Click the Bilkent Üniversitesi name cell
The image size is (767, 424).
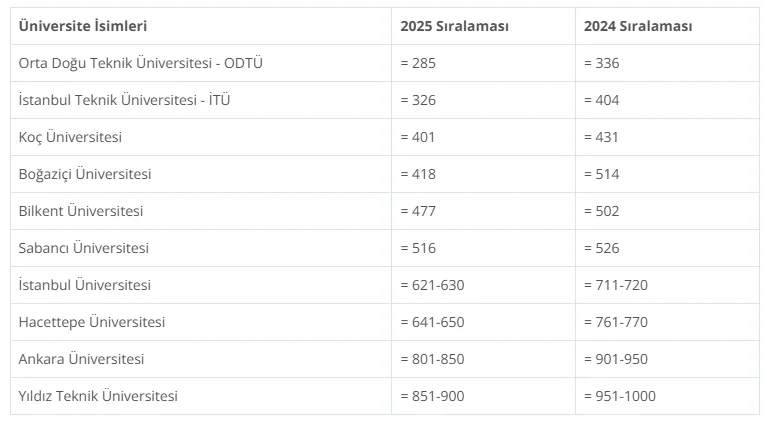[x=81, y=211]
